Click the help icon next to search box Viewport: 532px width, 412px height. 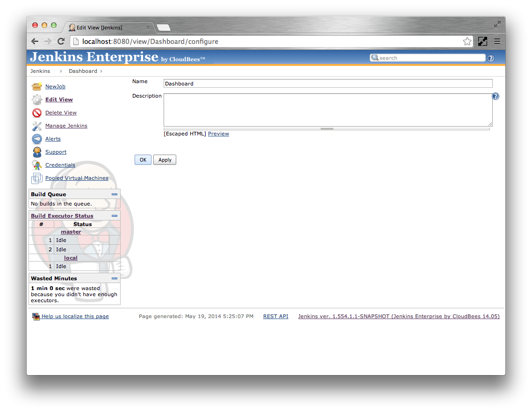pyautogui.click(x=490, y=58)
